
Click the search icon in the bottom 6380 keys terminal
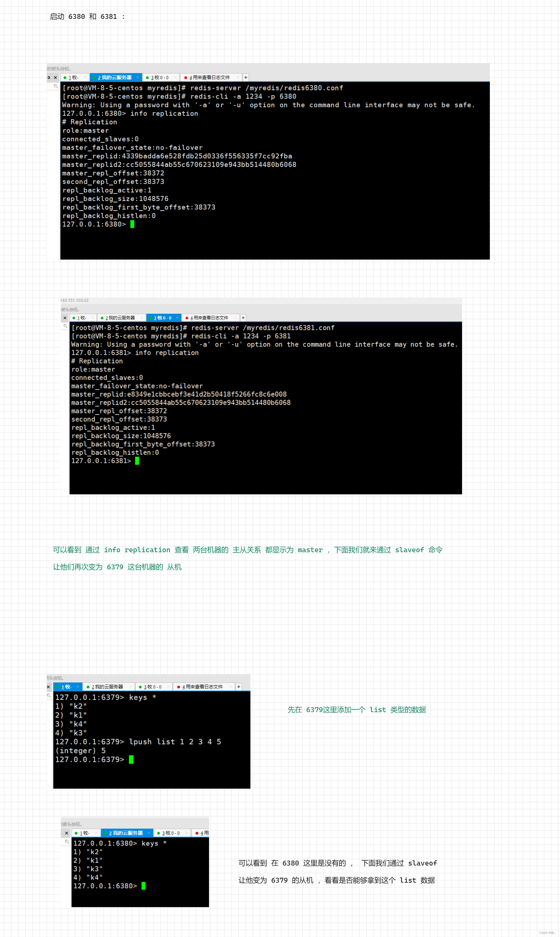click(67, 841)
